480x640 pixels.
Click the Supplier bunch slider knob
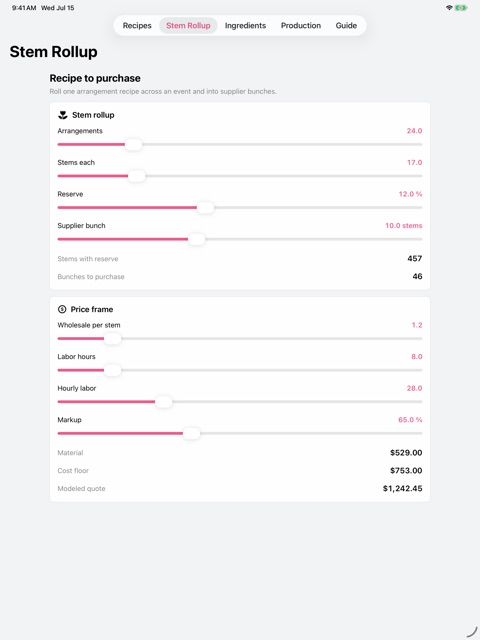[196, 239]
